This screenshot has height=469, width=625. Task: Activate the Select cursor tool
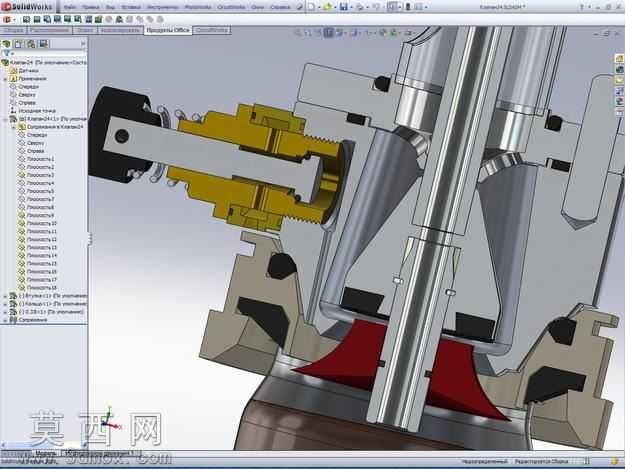pyautogui.click(x=392, y=7)
